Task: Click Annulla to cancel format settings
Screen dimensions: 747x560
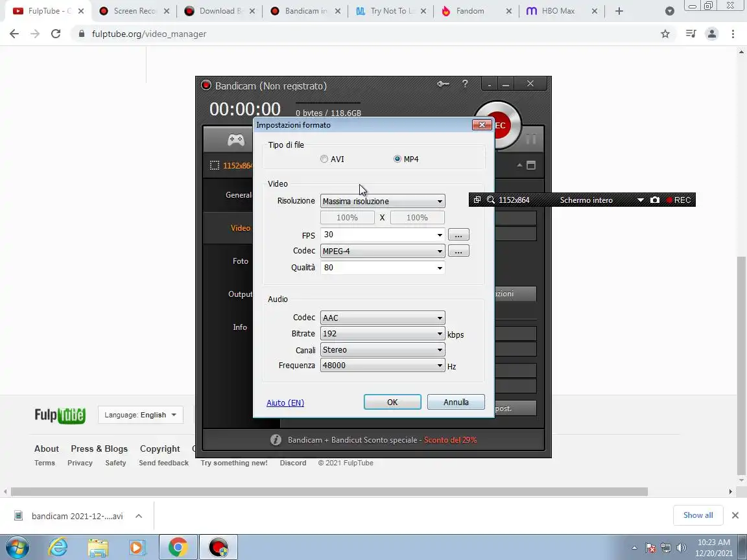Action: [456, 402]
